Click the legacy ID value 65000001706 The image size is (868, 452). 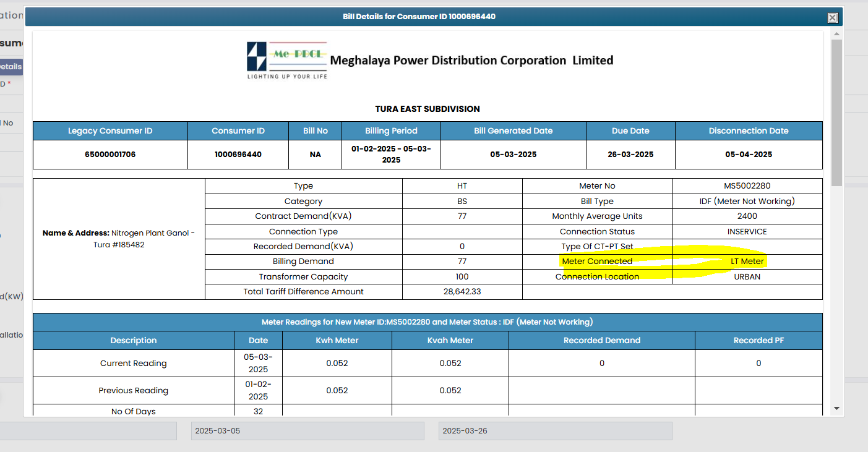(110, 155)
